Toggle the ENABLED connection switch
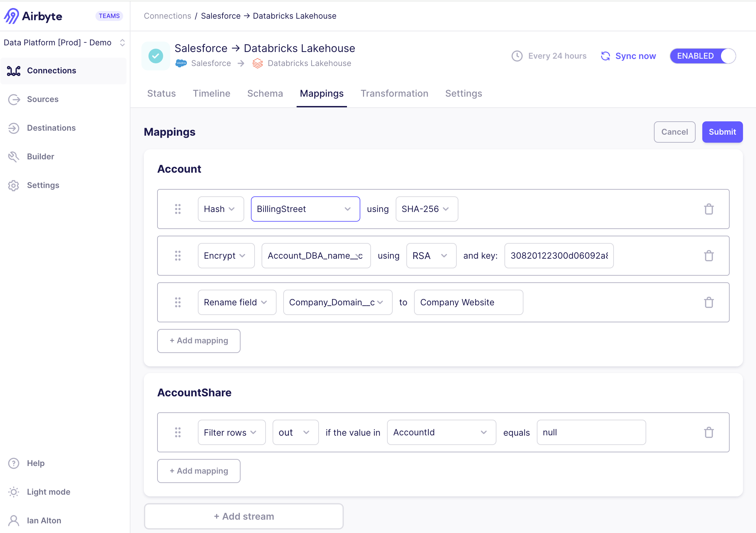Image resolution: width=756 pixels, height=533 pixels. coord(731,55)
